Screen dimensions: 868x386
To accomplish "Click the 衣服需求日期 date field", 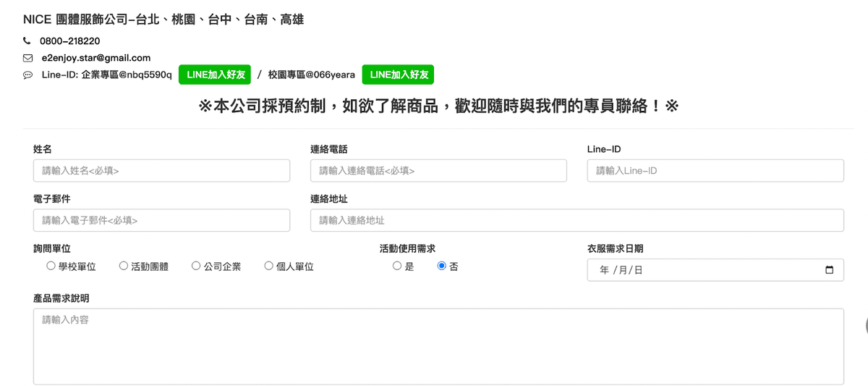I will pyautogui.click(x=715, y=270).
